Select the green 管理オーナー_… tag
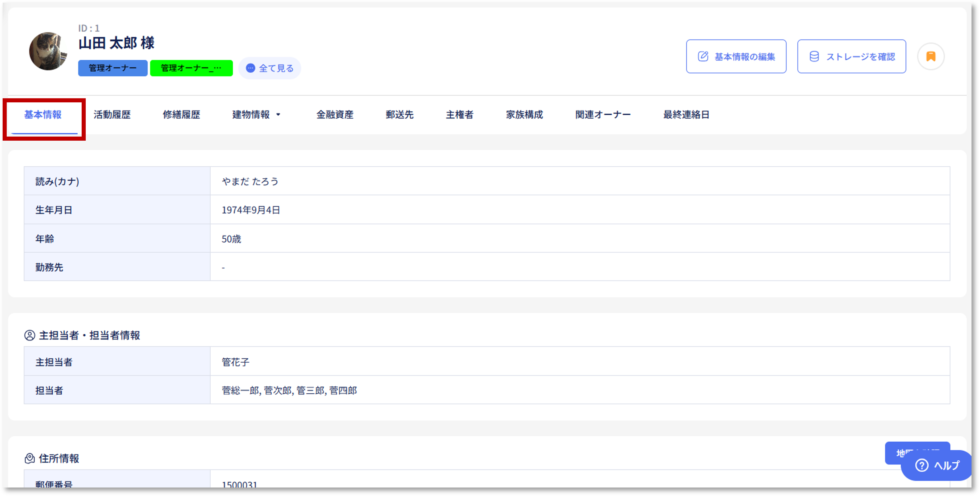Viewport: 980px width, 496px height. (x=191, y=68)
